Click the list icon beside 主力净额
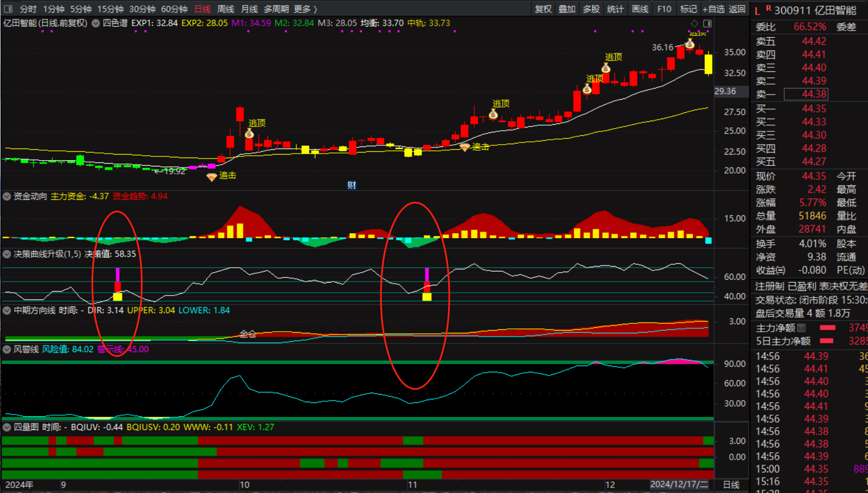 (801, 328)
